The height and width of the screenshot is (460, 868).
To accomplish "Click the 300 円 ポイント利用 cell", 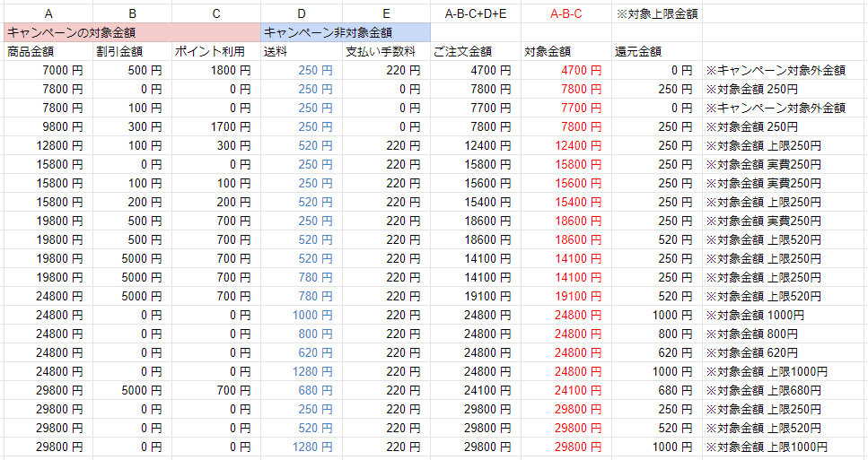I will coord(216,145).
